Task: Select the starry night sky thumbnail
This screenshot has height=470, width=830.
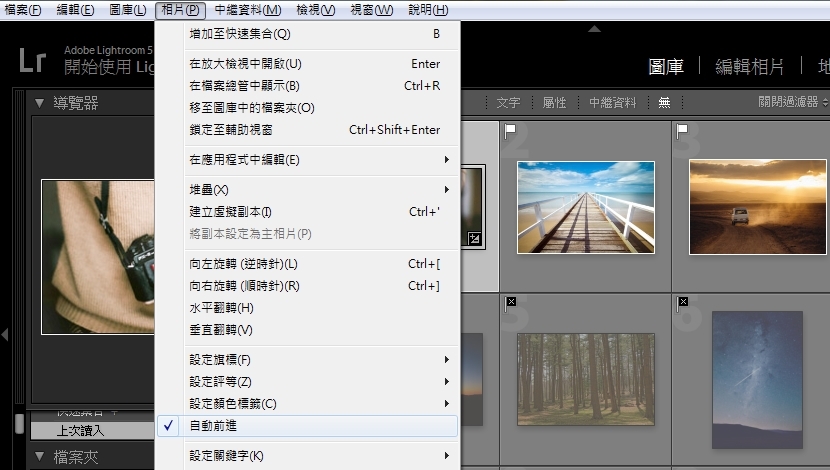Action: point(757,379)
